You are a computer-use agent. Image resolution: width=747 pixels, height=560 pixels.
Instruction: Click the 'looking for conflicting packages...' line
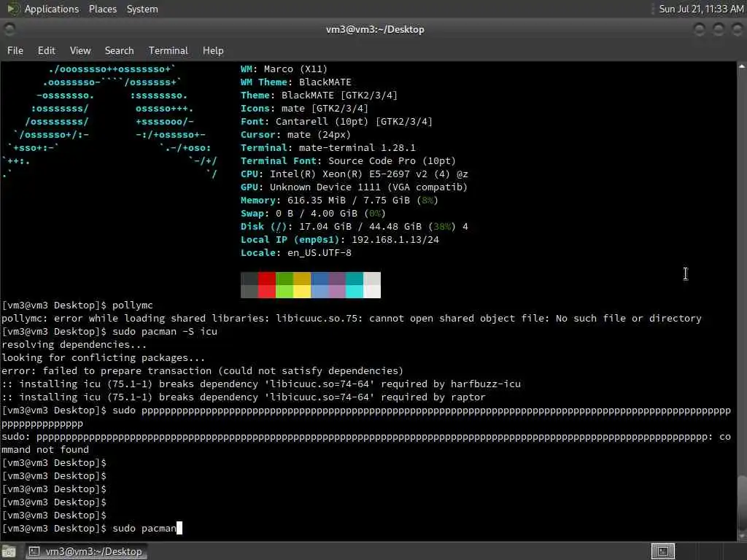click(x=104, y=357)
